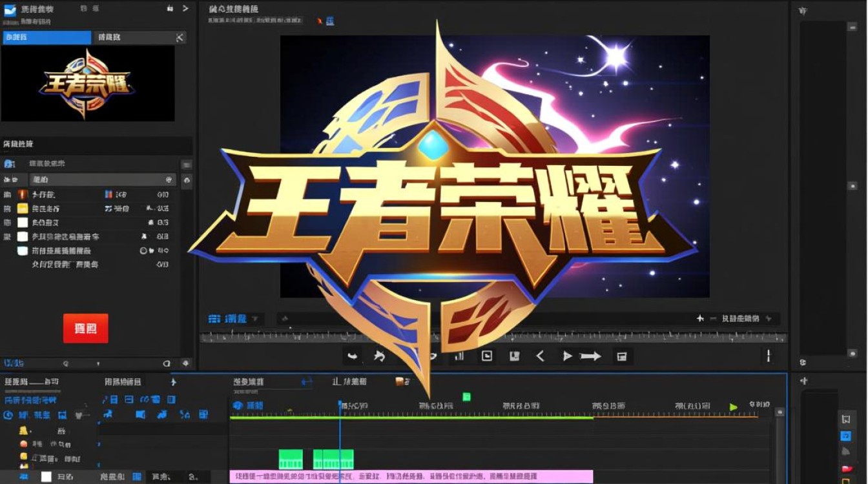Screen dimensions: 868x484
Task: Click the right-pointing chevron atop the left panel
Action: click(185, 8)
